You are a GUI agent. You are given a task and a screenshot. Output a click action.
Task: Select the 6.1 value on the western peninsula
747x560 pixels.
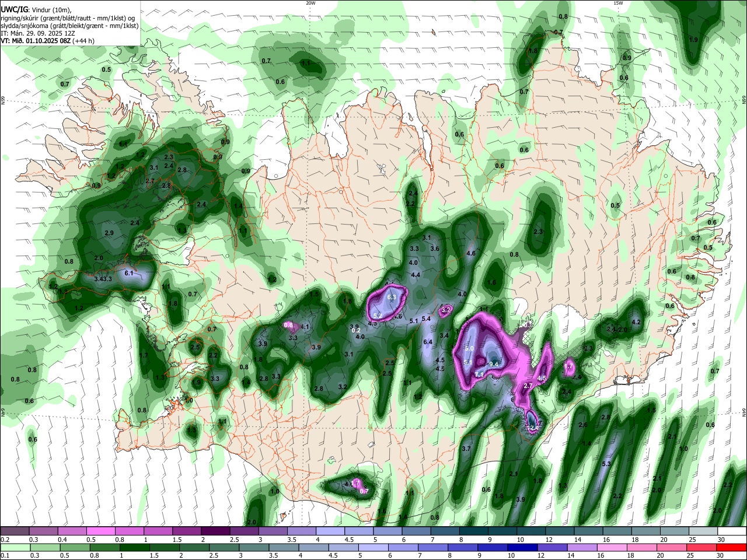coord(130,273)
